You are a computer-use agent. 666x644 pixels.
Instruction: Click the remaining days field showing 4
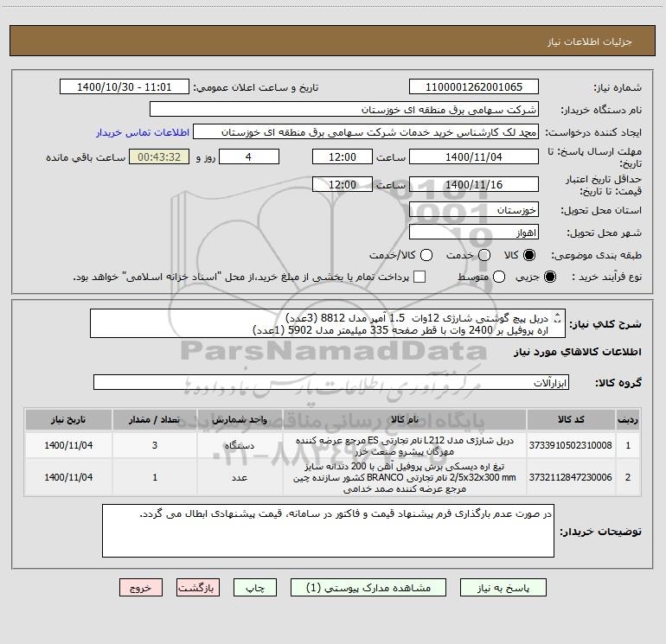tap(249, 156)
